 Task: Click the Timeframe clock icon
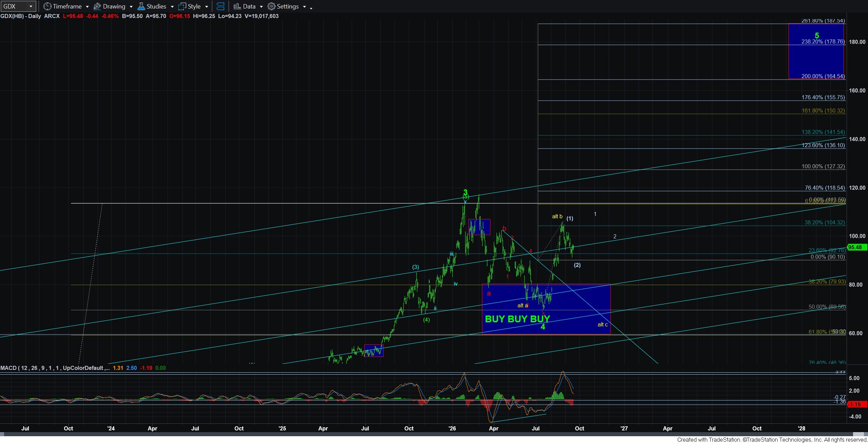coord(48,6)
